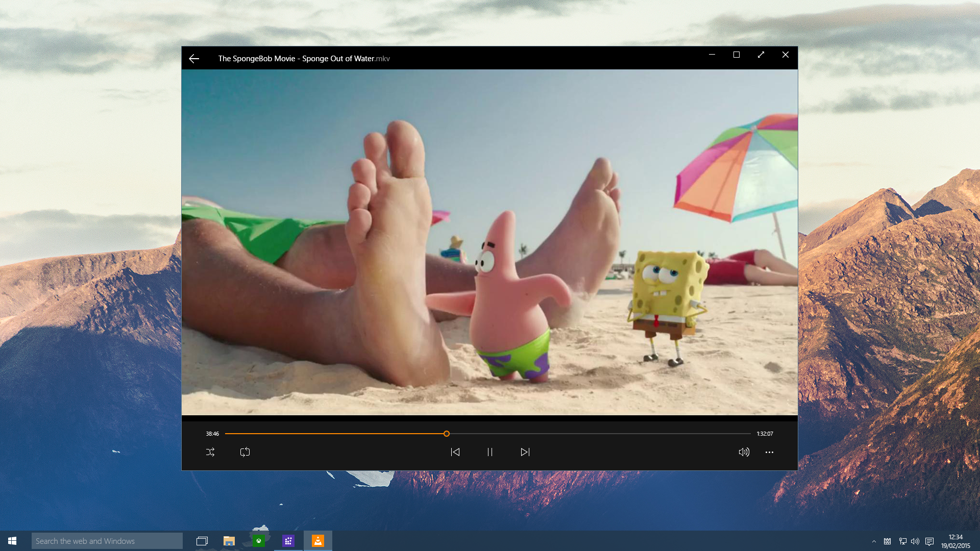Click the Search the web and Windows box

coord(107,541)
